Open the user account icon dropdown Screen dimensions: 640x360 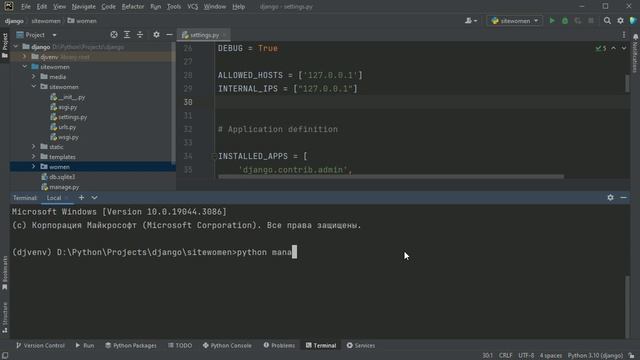click(471, 21)
